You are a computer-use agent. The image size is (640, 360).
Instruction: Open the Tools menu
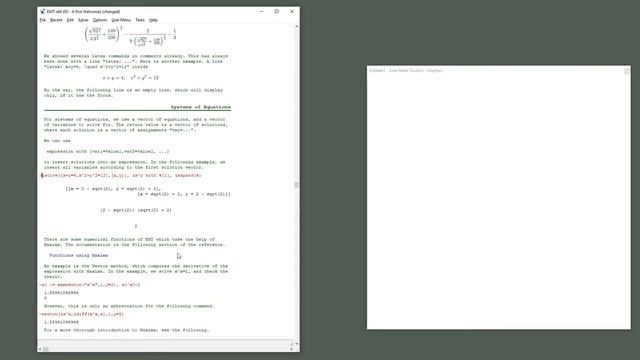140,20
